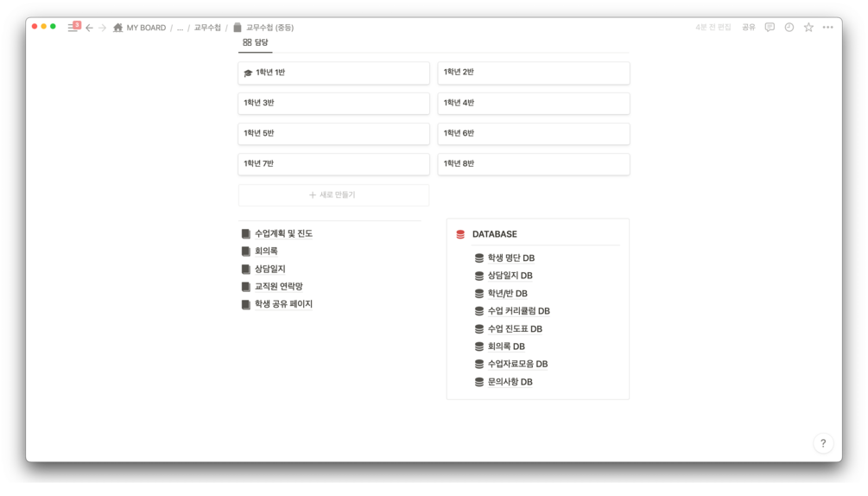Click the forward navigation arrow

[102, 28]
